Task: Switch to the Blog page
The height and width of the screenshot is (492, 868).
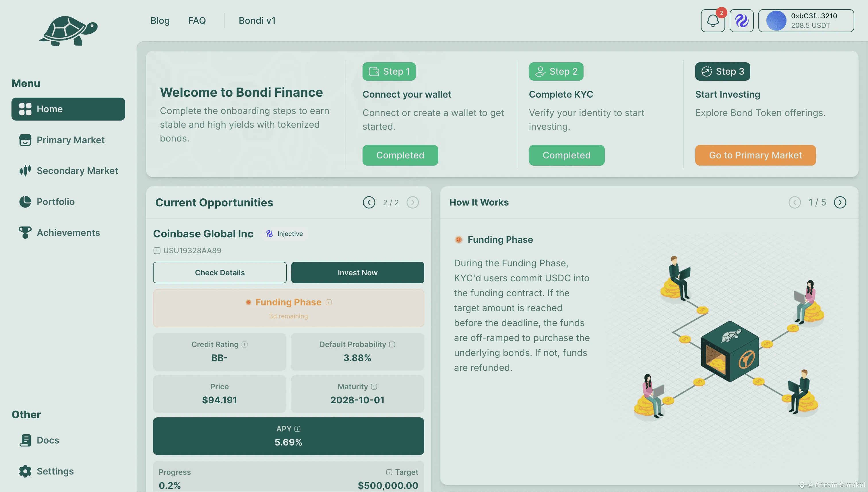Action: pos(160,21)
